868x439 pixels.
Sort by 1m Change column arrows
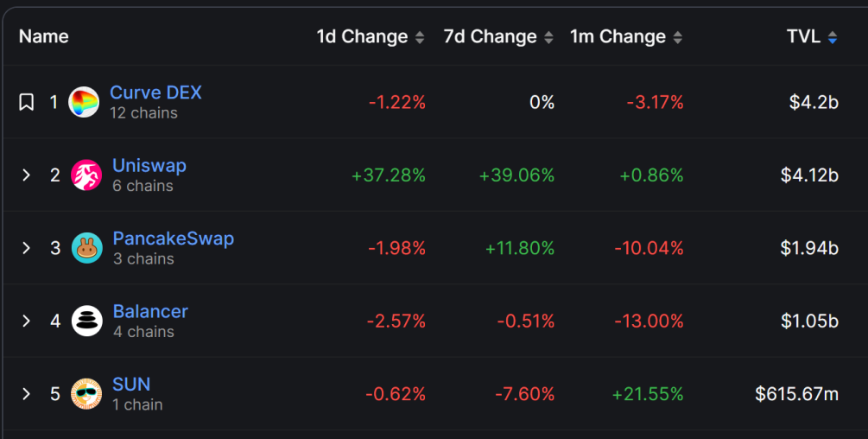click(x=678, y=37)
